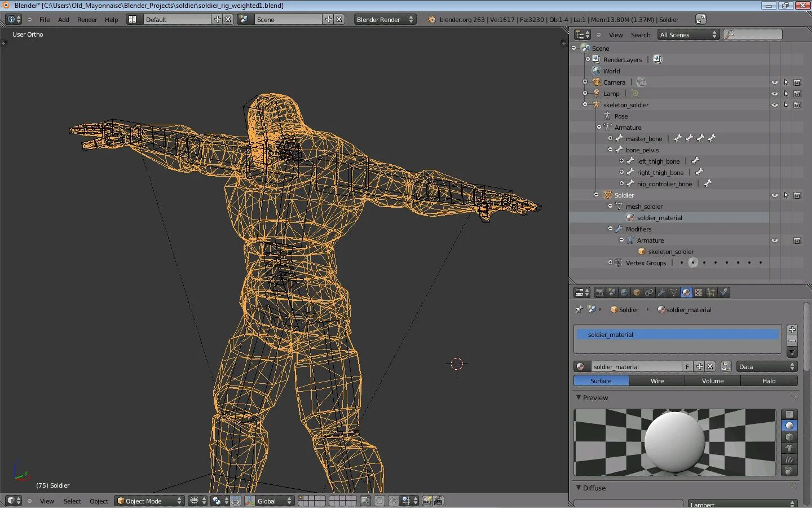Collapse the bone_pelvis tree item

point(610,150)
